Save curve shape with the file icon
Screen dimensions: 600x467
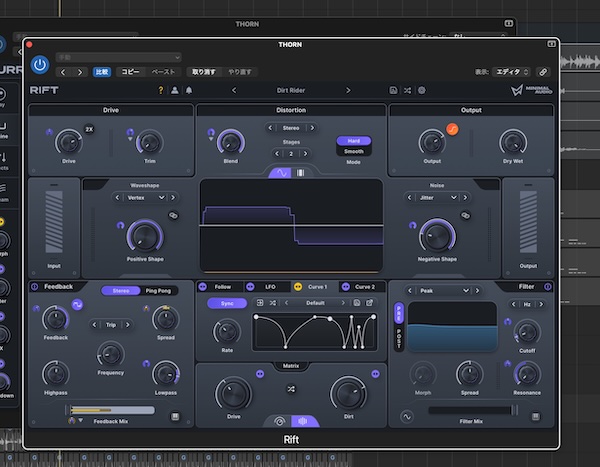click(357, 303)
